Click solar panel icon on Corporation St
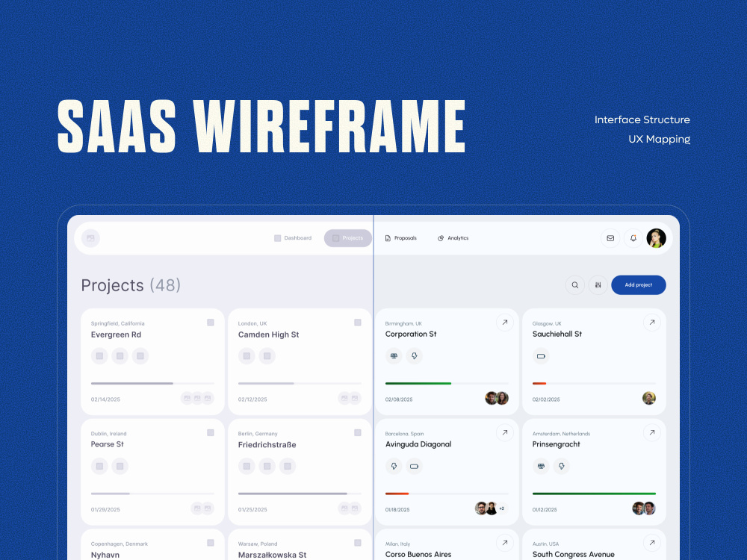 pyautogui.click(x=394, y=356)
